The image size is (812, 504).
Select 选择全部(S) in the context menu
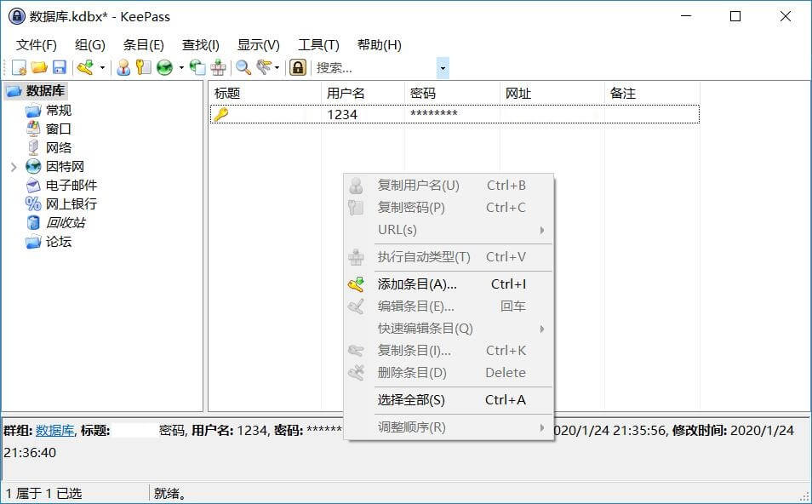tap(411, 400)
